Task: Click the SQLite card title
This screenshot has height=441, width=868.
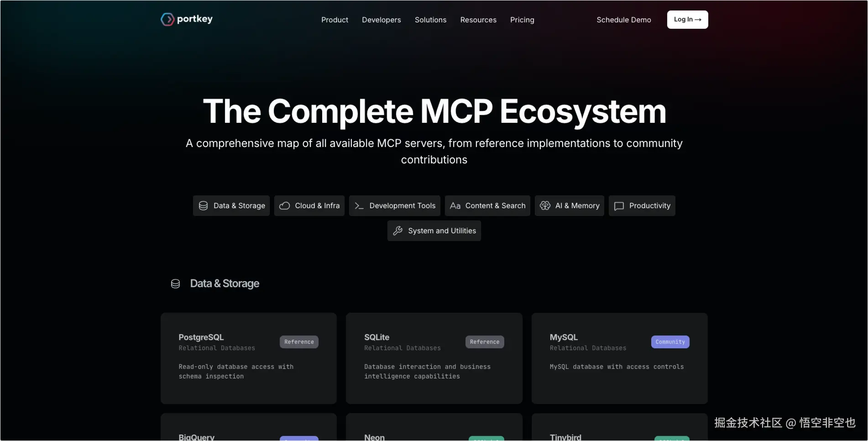Action: point(377,337)
